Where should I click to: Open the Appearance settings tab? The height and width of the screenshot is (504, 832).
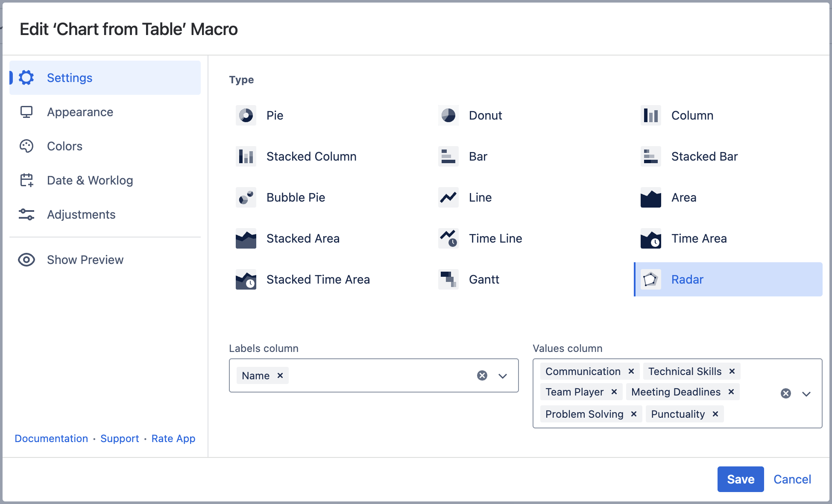(80, 112)
